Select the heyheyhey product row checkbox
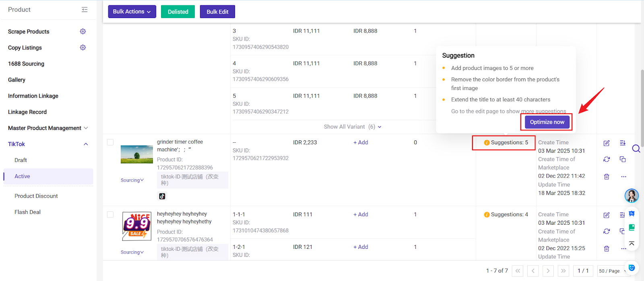The height and width of the screenshot is (281, 644). (110, 215)
